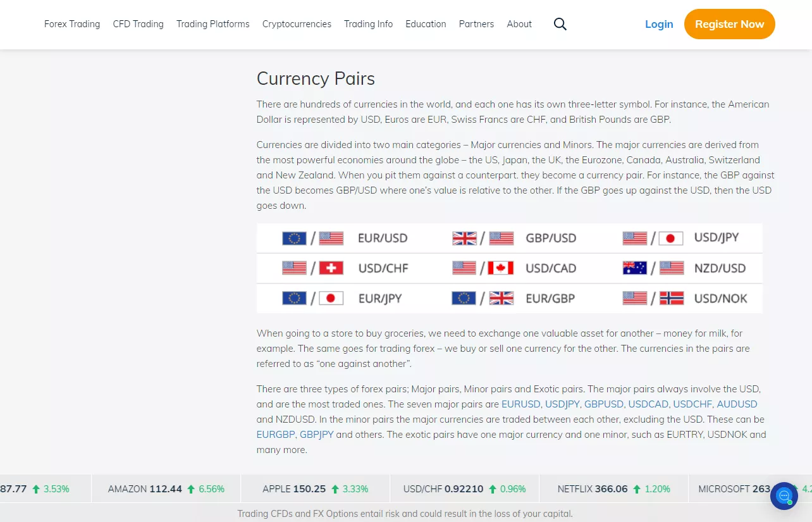Expand the Trading Platforms menu

click(x=212, y=24)
